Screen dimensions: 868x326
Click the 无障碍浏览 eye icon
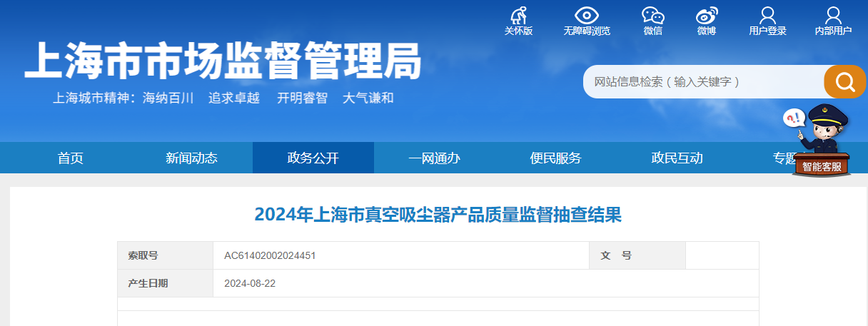587,15
